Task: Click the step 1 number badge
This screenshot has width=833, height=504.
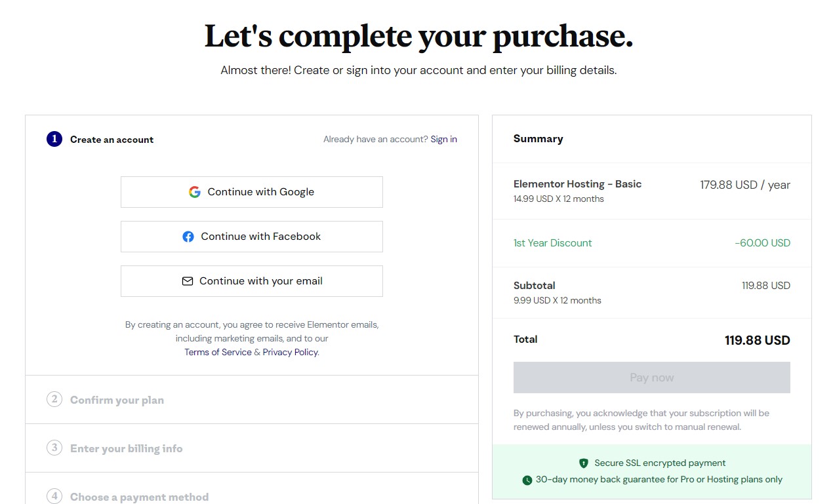Action: click(54, 139)
